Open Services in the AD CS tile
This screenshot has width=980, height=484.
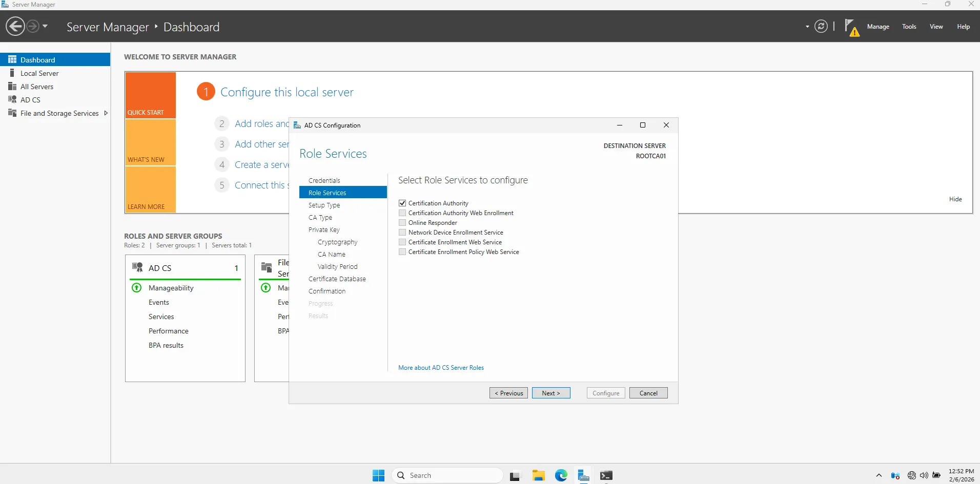(161, 317)
